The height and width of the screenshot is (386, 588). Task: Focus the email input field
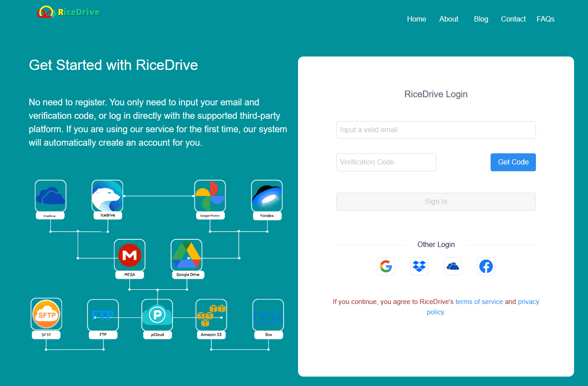point(436,130)
